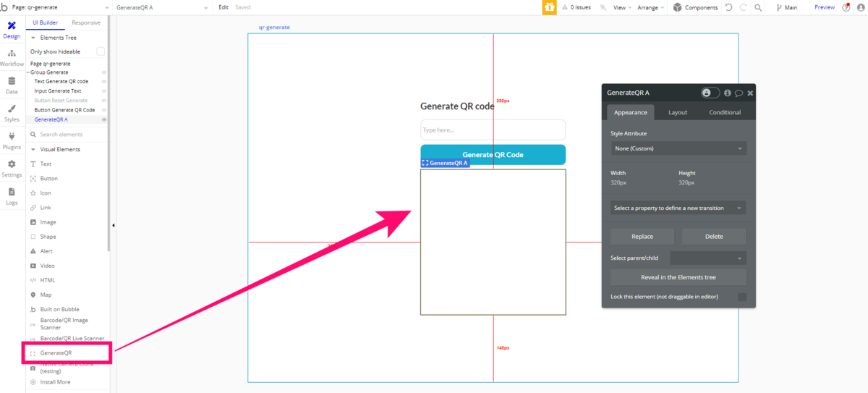Open the user account avatar menu
868x393 pixels.
861,7
